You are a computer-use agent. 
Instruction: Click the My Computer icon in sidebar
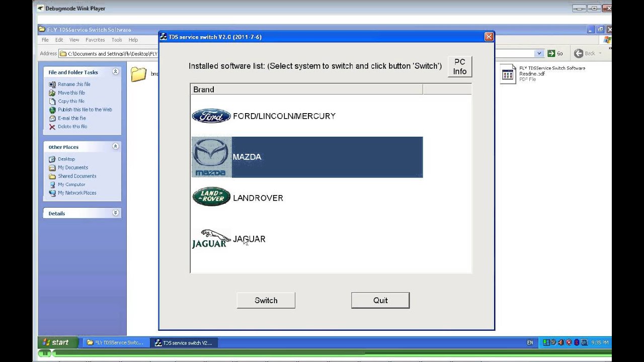click(x=52, y=185)
